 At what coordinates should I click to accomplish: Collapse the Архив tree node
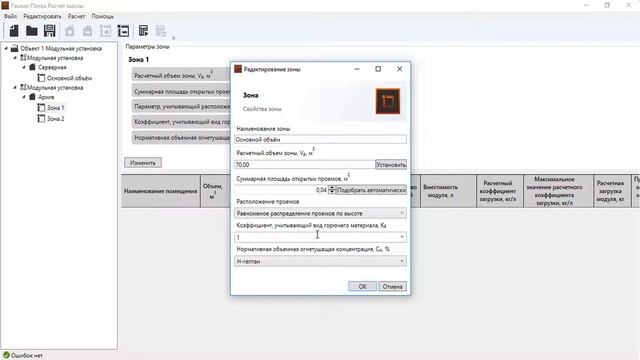pos(24,97)
